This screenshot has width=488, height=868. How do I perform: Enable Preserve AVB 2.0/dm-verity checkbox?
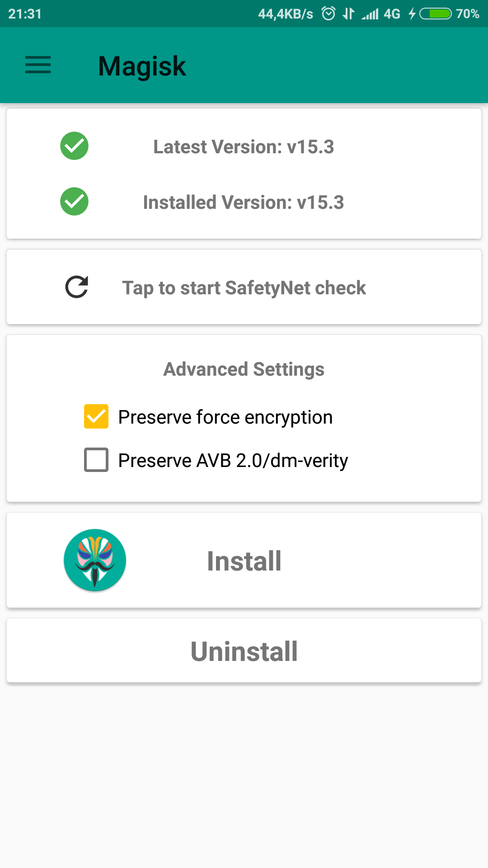coord(96,460)
